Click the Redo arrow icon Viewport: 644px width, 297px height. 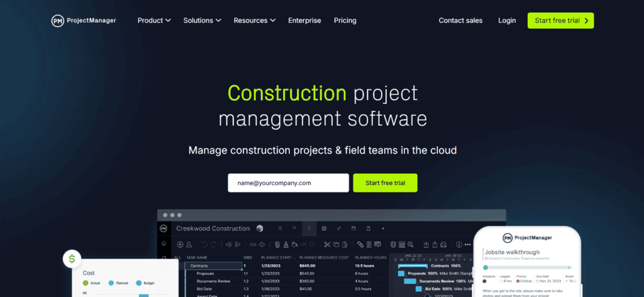click(213, 244)
